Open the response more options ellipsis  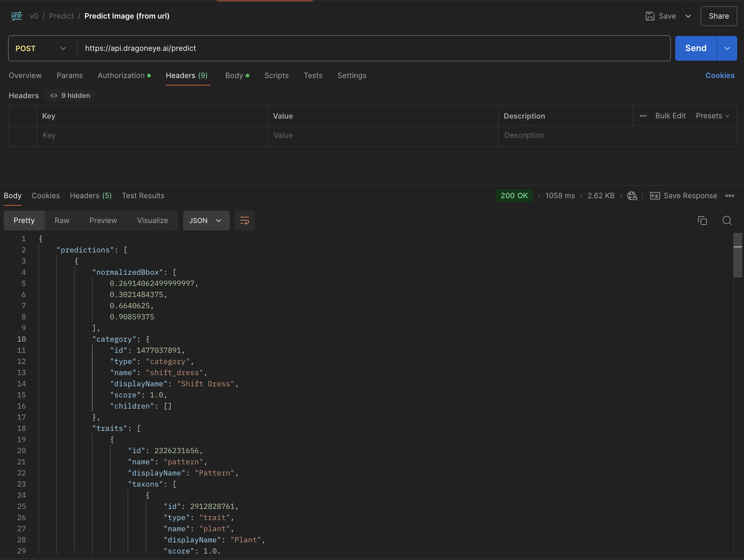click(729, 196)
